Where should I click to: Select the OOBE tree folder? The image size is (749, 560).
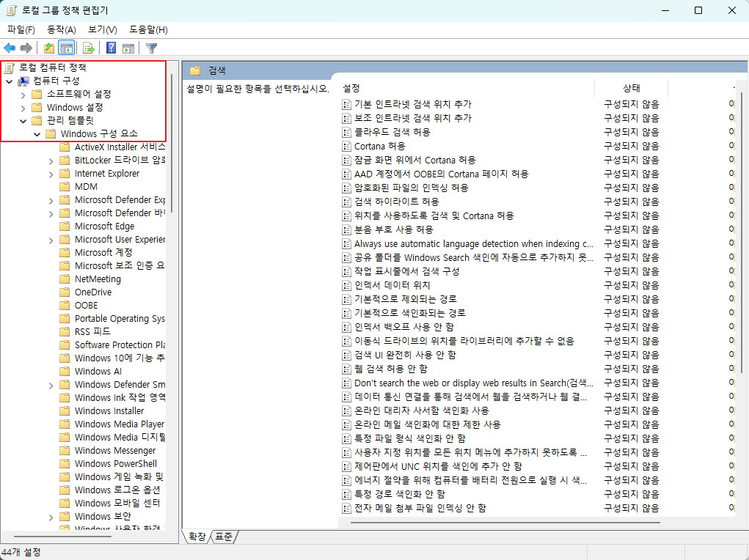pyautogui.click(x=86, y=306)
